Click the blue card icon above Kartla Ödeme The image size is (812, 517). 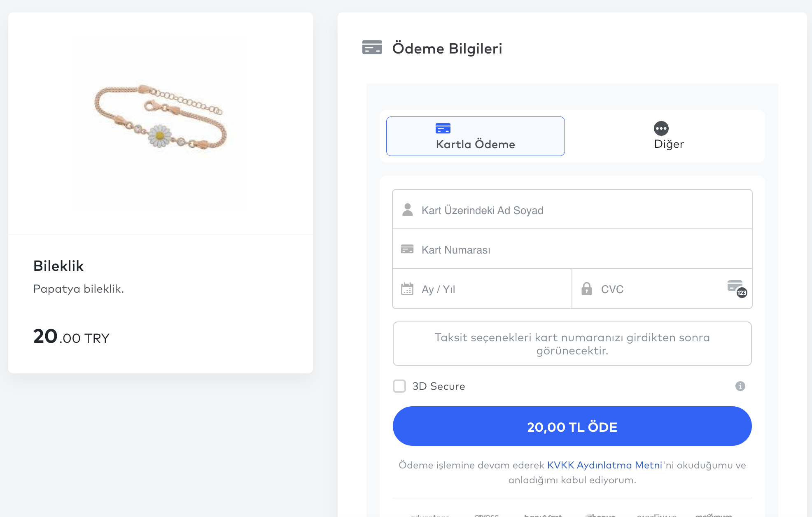click(443, 128)
